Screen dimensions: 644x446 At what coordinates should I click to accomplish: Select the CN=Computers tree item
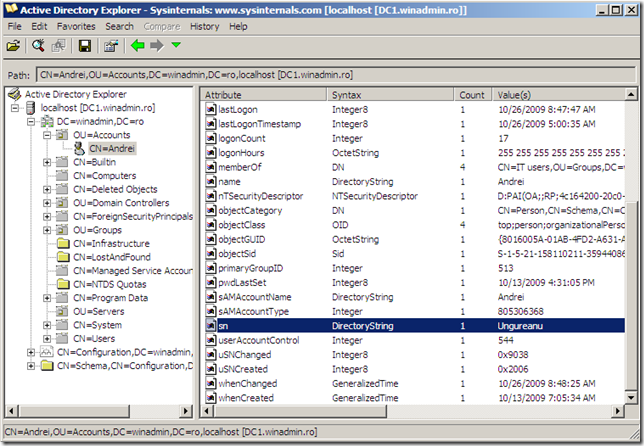[104, 176]
